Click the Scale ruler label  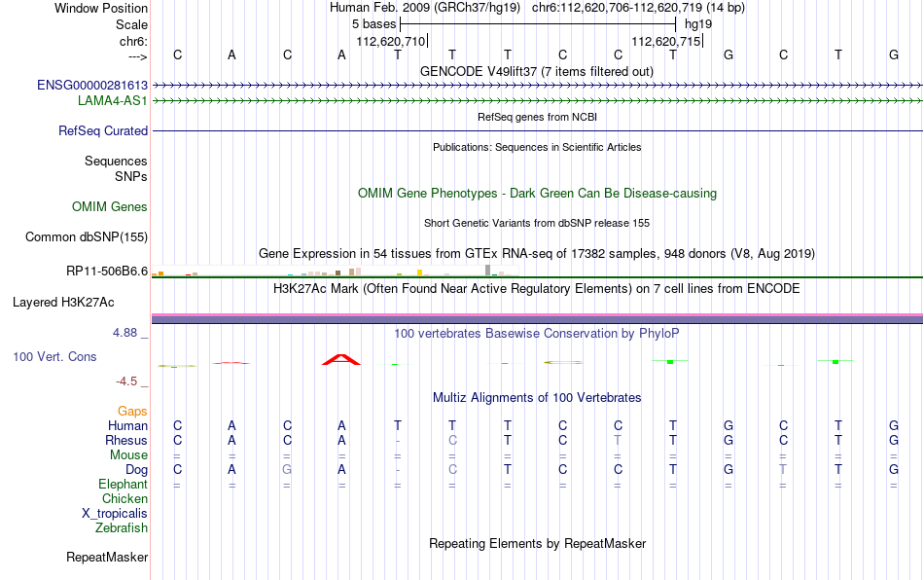pos(131,24)
